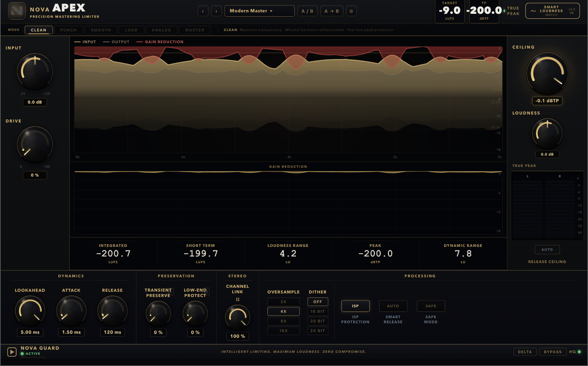Toggle Delta monitoring
588x366 pixels.
coord(525,352)
